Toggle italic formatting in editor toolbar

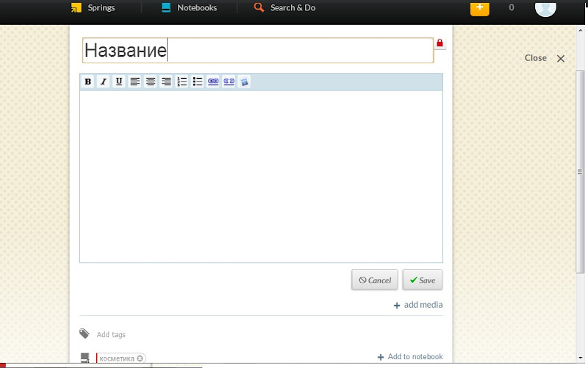pyautogui.click(x=104, y=82)
